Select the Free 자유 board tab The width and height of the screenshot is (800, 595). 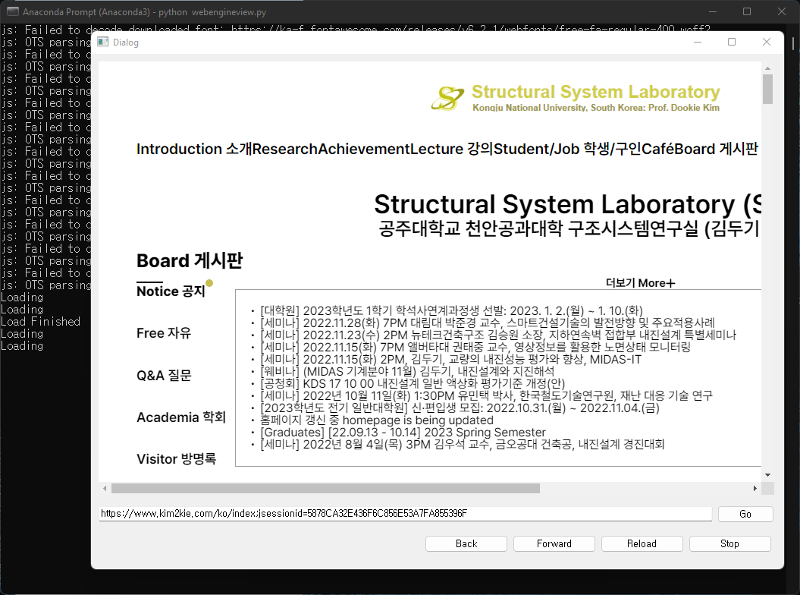pyautogui.click(x=163, y=333)
